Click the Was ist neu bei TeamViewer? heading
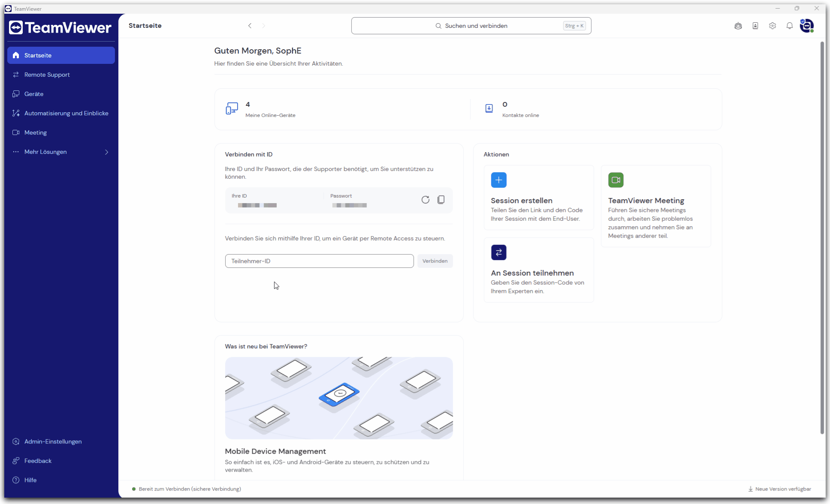The height and width of the screenshot is (504, 830). (266, 346)
